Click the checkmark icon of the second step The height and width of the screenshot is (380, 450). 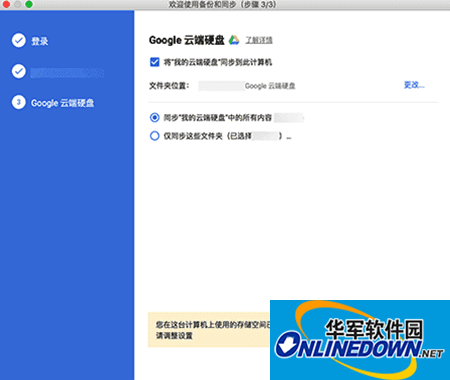tap(19, 71)
